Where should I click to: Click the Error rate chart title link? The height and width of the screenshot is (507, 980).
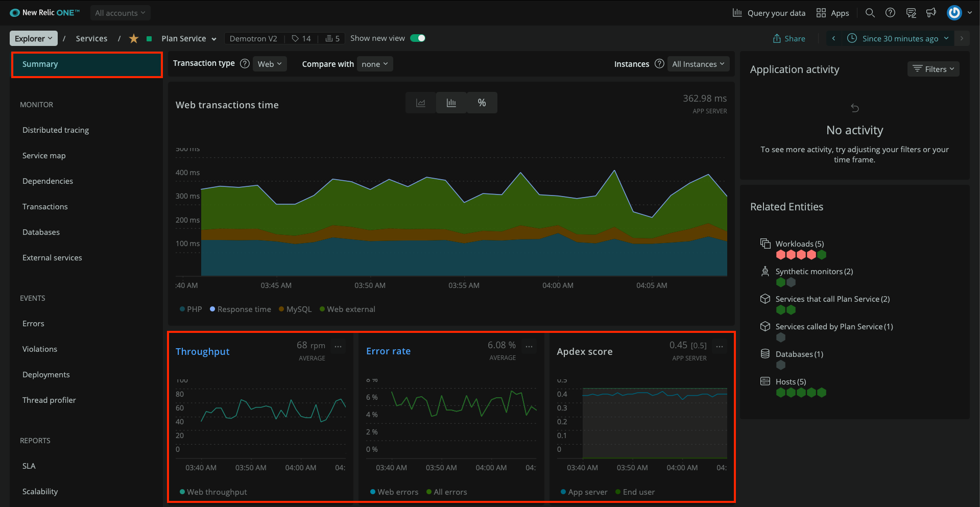[x=388, y=351]
